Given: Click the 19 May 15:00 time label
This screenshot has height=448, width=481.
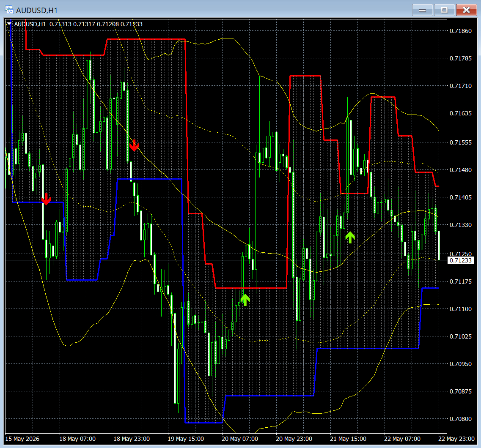Looking at the screenshot, I should coord(186,439).
